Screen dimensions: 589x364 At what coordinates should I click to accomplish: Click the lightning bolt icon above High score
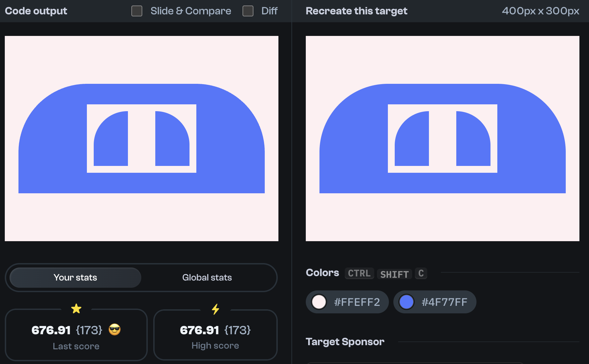[x=215, y=309]
